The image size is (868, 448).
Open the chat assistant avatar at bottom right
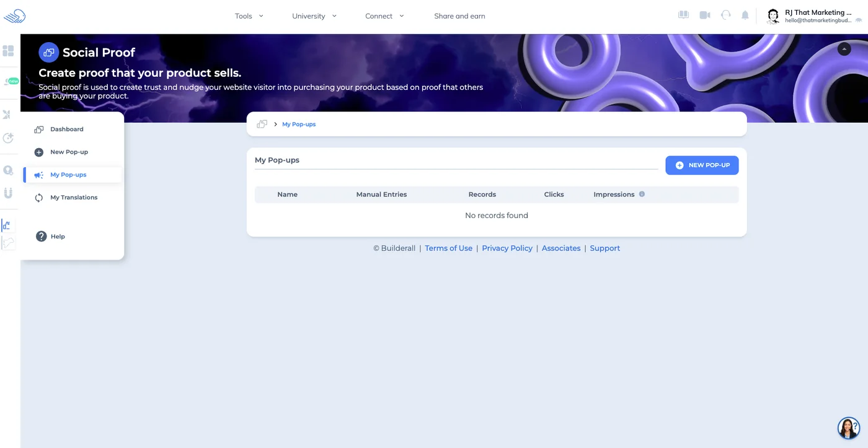848,428
